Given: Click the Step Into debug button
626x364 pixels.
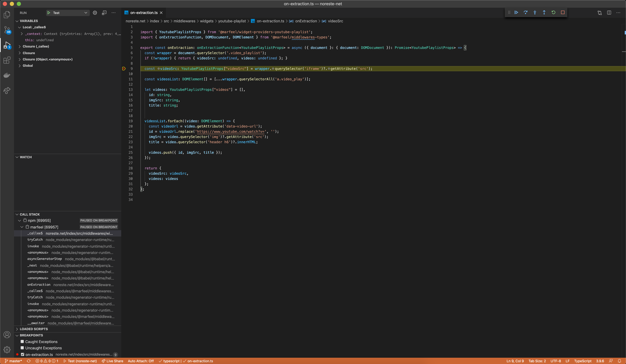Looking at the screenshot, I should pos(535,12).
